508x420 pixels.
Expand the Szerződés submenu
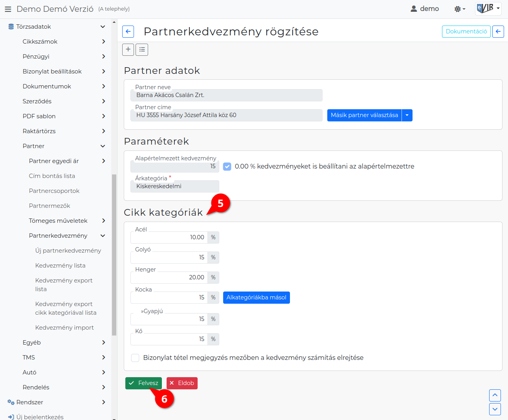pyautogui.click(x=103, y=101)
